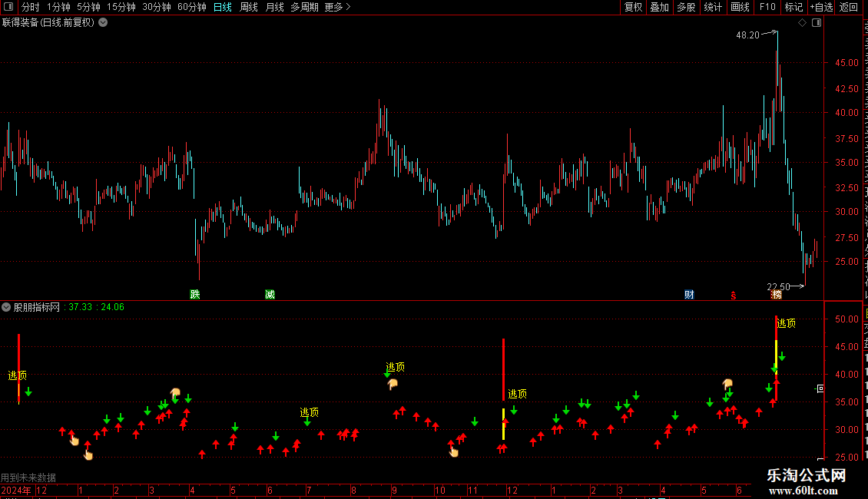
Task: Click the 榜 marker icon
Action: click(x=777, y=294)
